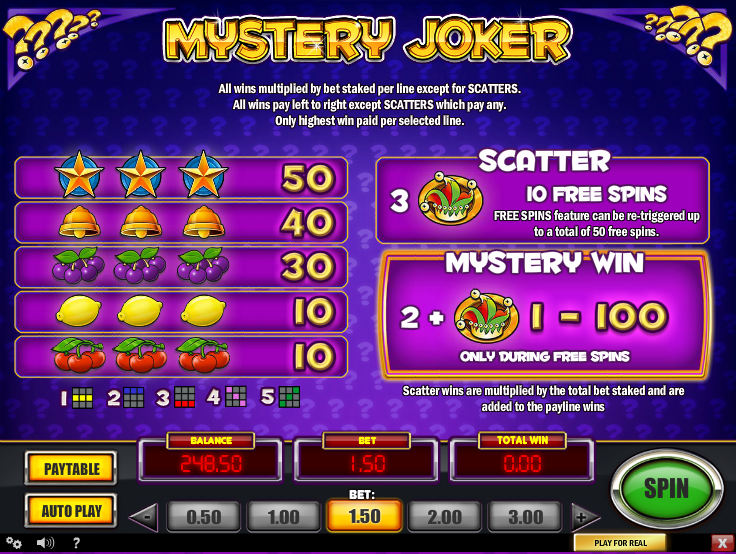
Task: Open help question mark icon
Action: click(76, 543)
